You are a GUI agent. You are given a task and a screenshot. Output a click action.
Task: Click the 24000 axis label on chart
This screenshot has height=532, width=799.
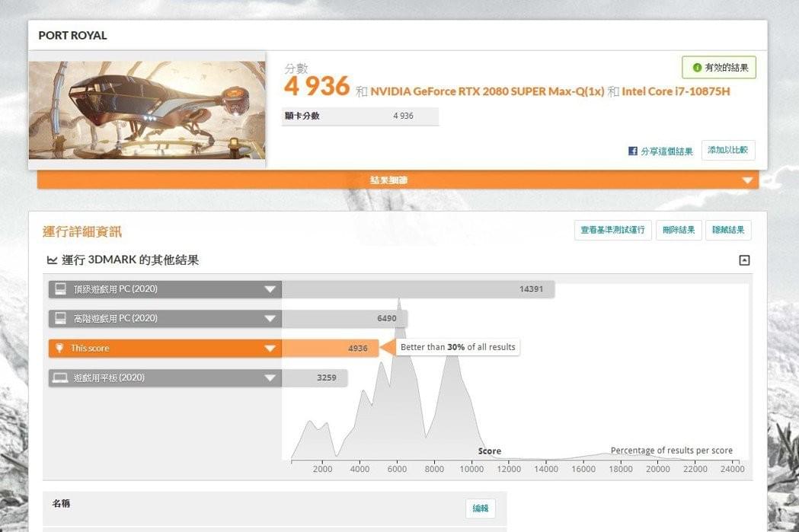tap(732, 469)
